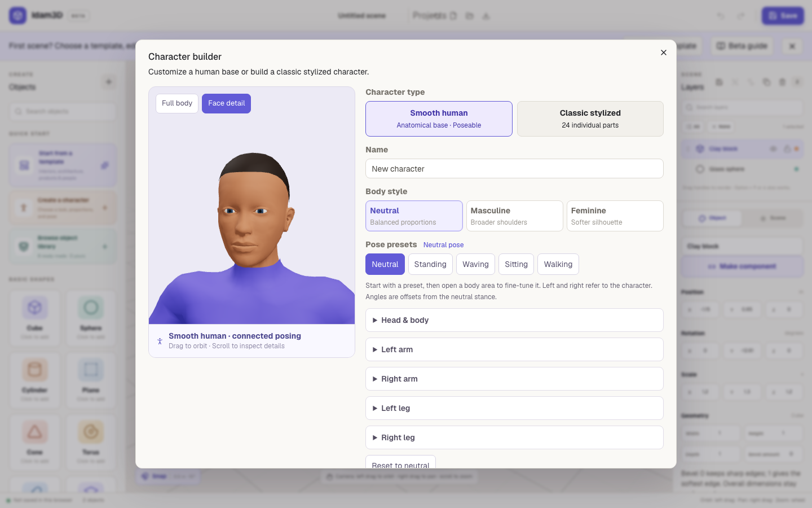Click the duplicate icon in Layers toolbar
This screenshot has height=508, width=812.
[x=766, y=82]
